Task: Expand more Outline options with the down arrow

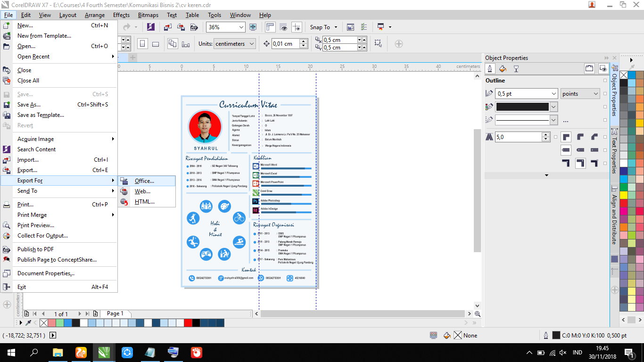Action: coord(547,175)
